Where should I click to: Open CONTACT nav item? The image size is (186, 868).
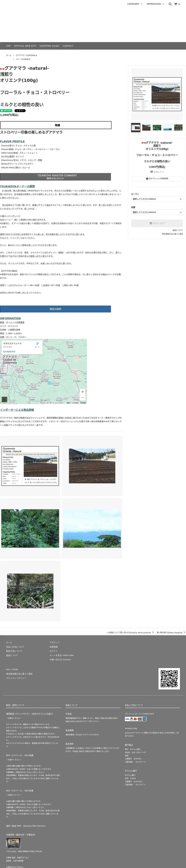[68, 46]
